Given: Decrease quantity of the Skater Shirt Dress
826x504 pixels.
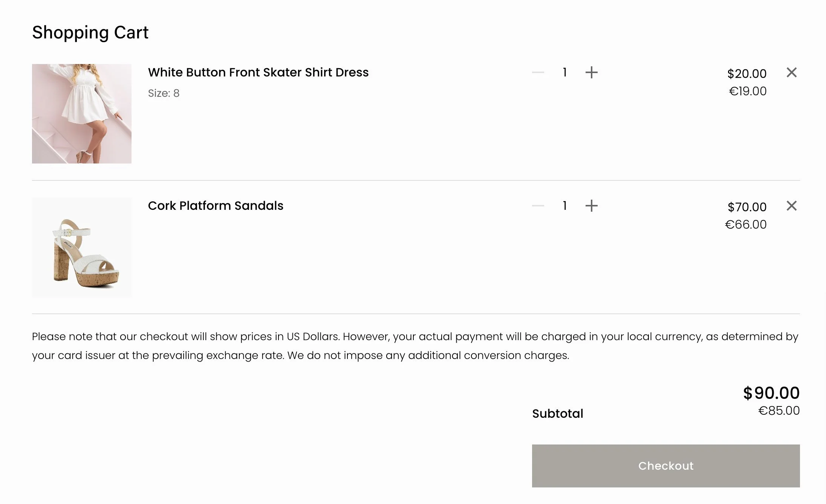Looking at the screenshot, I should click(x=538, y=72).
